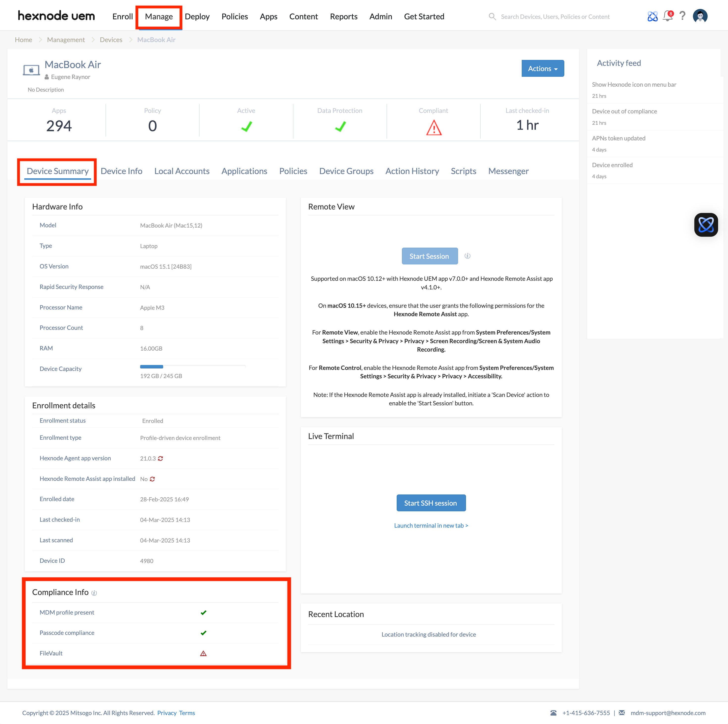Go to Devices breadcrumb

point(111,40)
